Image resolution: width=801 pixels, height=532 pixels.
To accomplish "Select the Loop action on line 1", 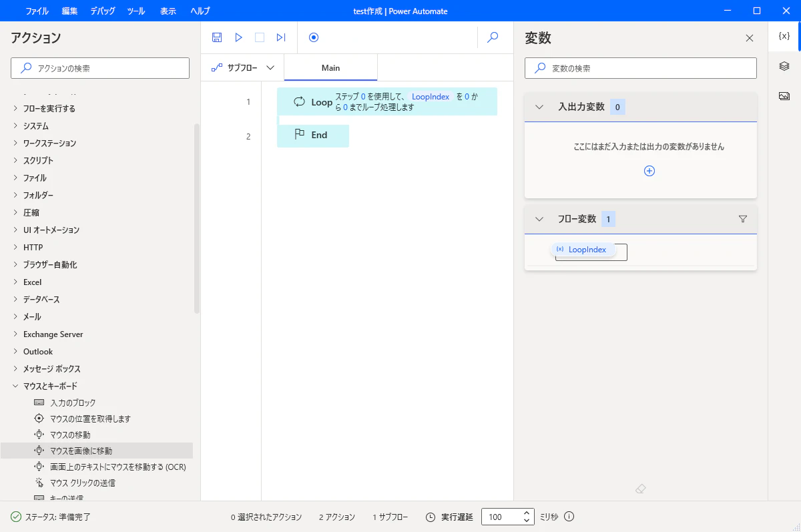I will pos(387,101).
